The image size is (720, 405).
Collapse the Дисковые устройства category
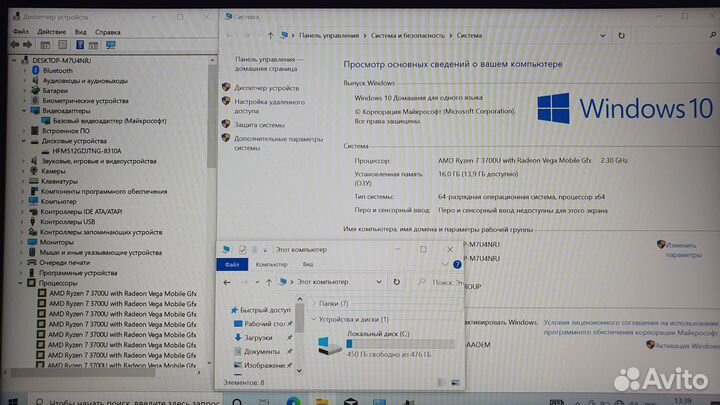(23, 141)
